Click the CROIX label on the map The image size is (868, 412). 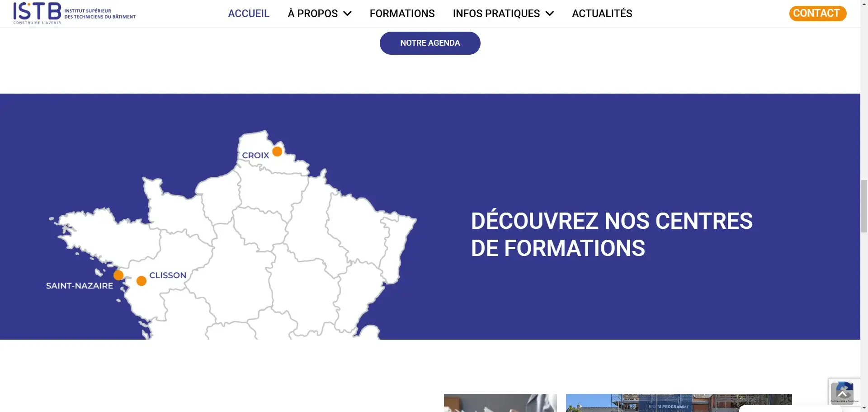click(x=255, y=155)
